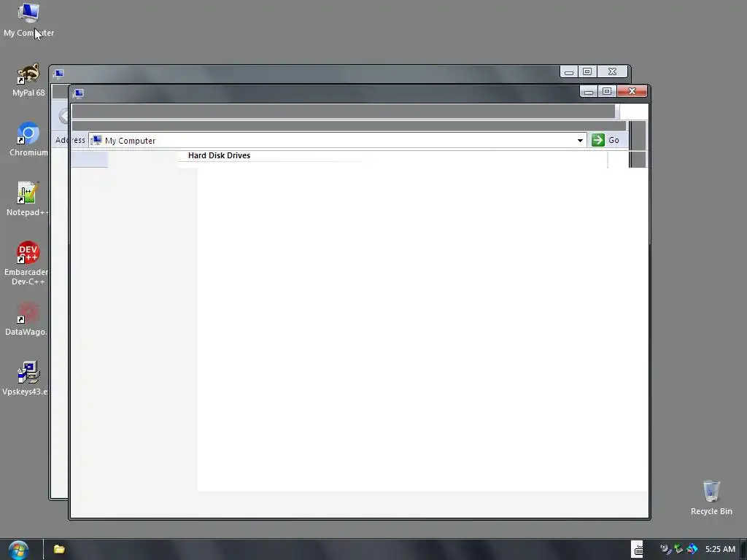Close the rear background window

click(x=613, y=72)
